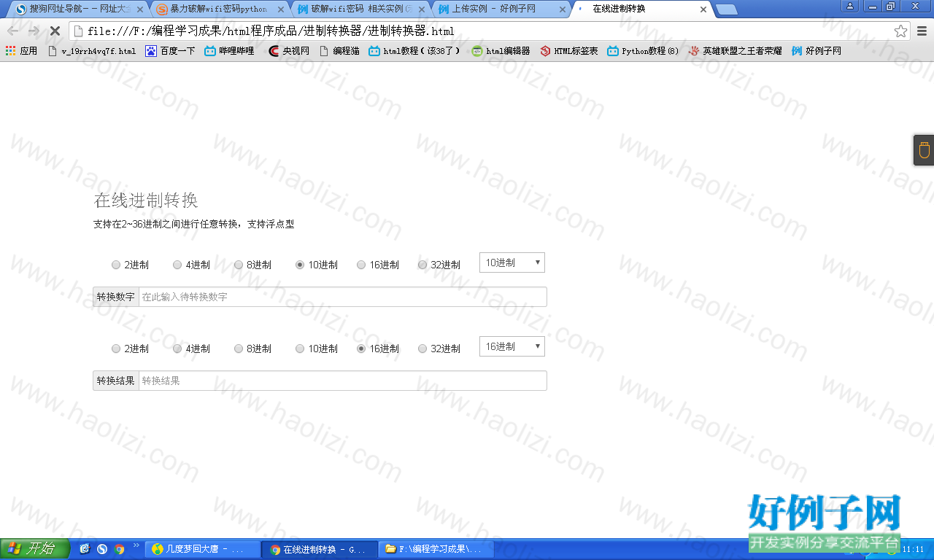
Task: Open the F:\编程学习成果 folder taskbar window
Action: click(436, 549)
